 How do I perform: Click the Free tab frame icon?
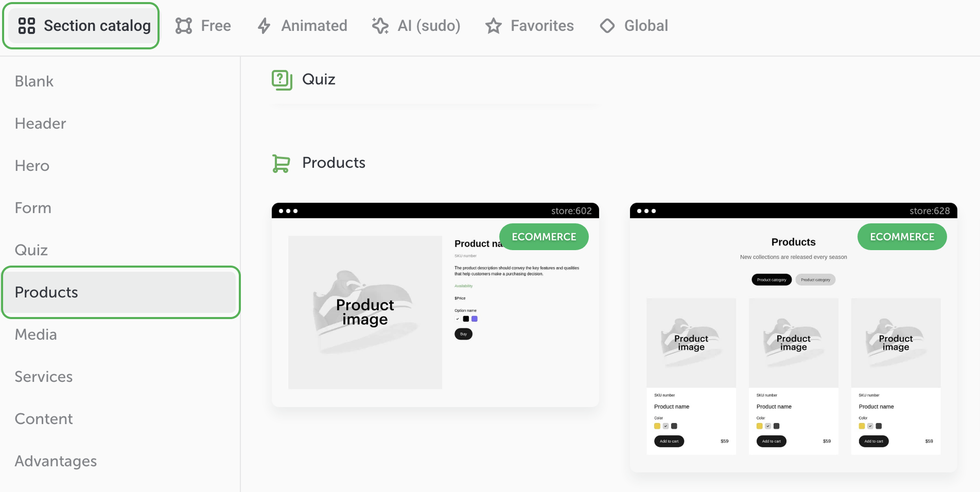coord(184,26)
